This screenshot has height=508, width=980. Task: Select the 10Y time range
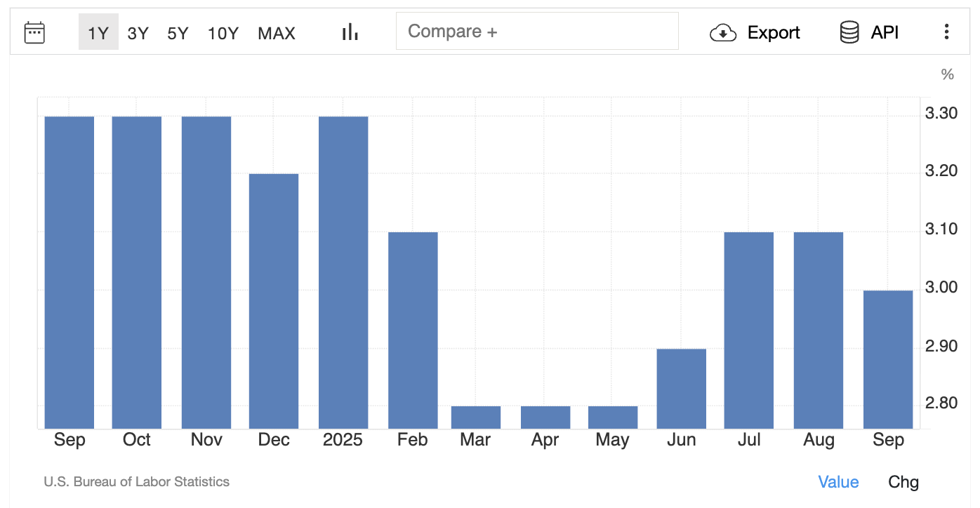(x=223, y=33)
